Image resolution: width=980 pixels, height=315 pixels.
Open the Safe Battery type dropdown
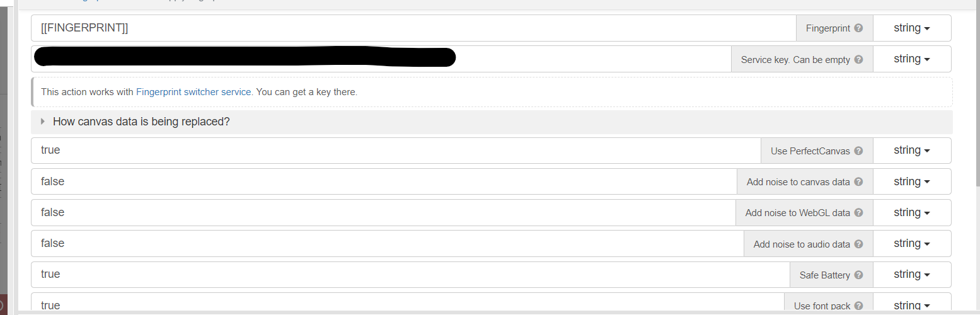coord(911,275)
